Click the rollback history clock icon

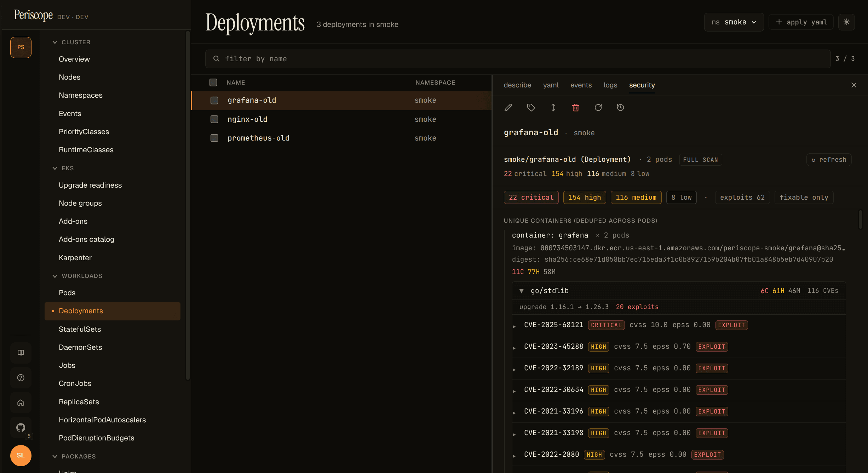point(620,108)
